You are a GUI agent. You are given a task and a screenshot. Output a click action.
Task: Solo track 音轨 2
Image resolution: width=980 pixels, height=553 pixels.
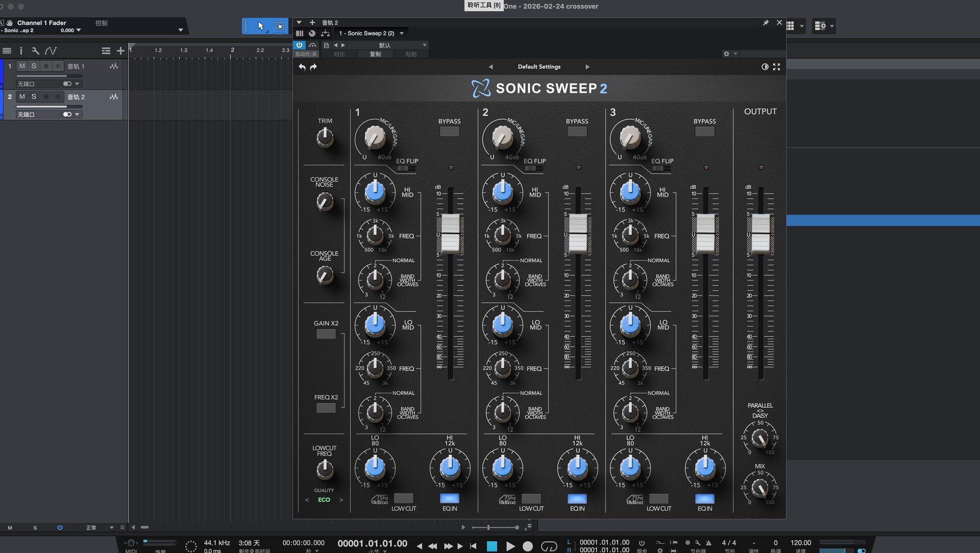coord(34,96)
